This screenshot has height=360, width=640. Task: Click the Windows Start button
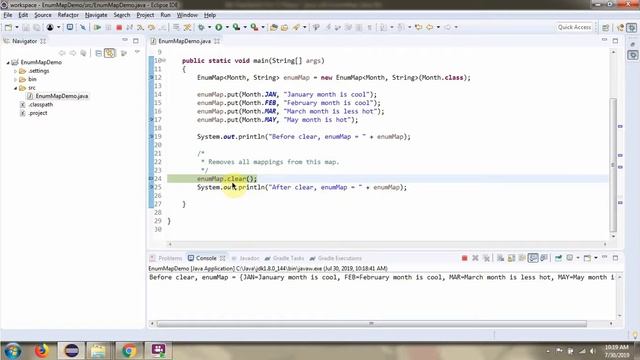tap(12, 351)
